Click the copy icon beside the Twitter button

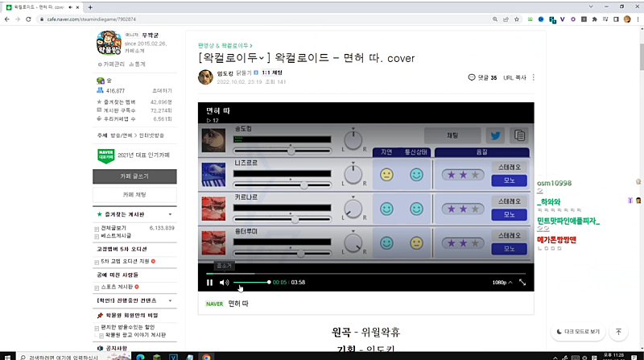pos(519,135)
